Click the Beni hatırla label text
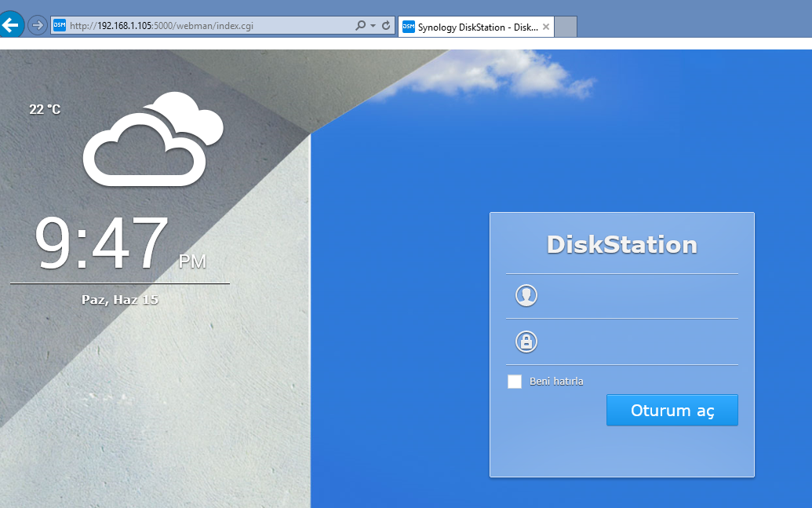Image resolution: width=812 pixels, height=508 pixels. (x=556, y=382)
